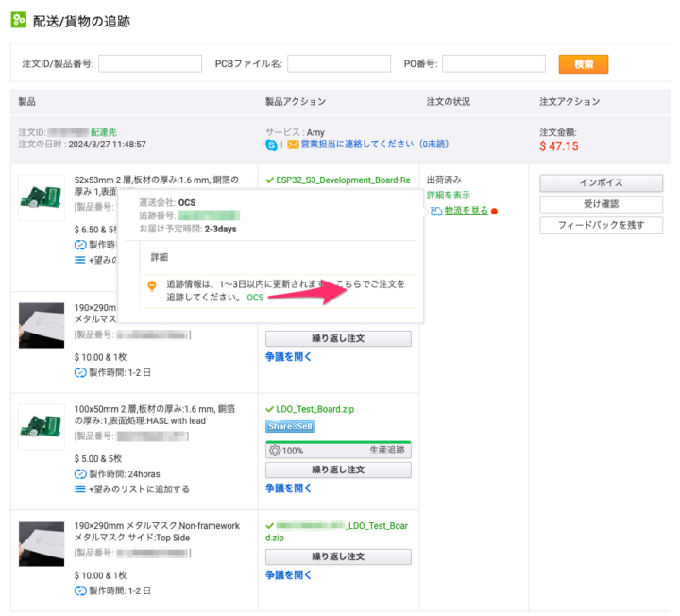Click the gear icon in 100% progress bar

tap(275, 451)
